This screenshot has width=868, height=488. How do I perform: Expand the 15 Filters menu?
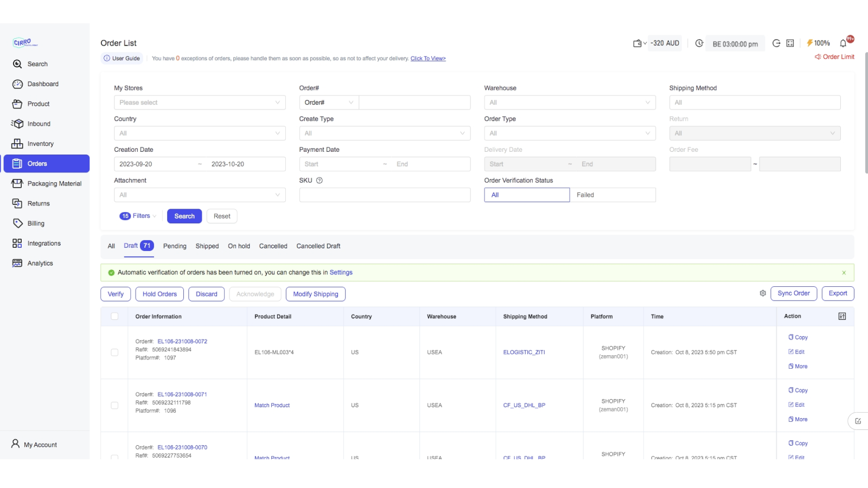(138, 216)
